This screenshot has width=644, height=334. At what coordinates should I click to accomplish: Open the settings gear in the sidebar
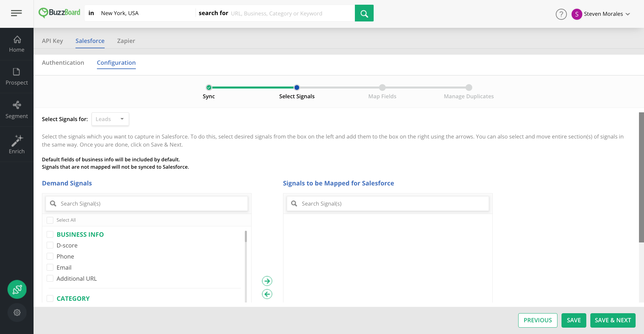pyautogui.click(x=17, y=313)
